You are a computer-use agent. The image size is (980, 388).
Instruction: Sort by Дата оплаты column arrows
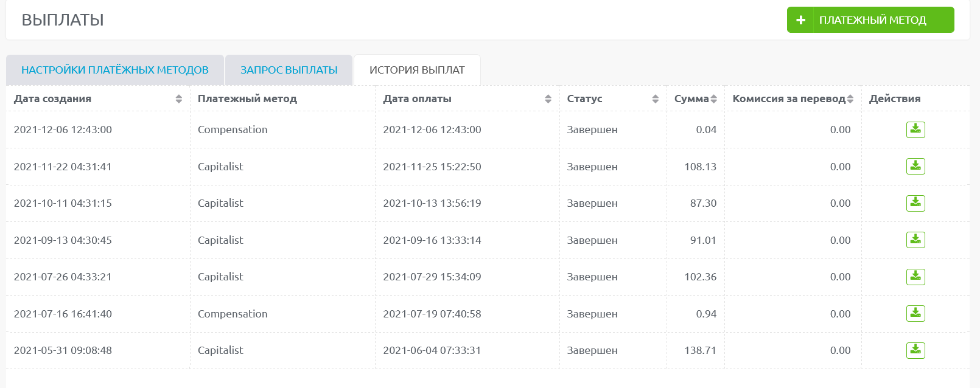[548, 99]
